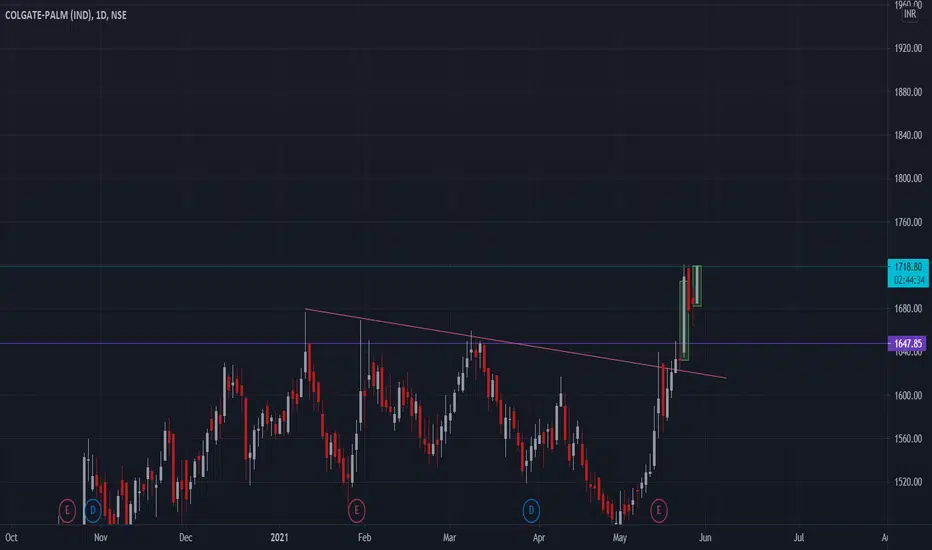
Task: Click the 1880.00 price axis label
Action: (908, 92)
